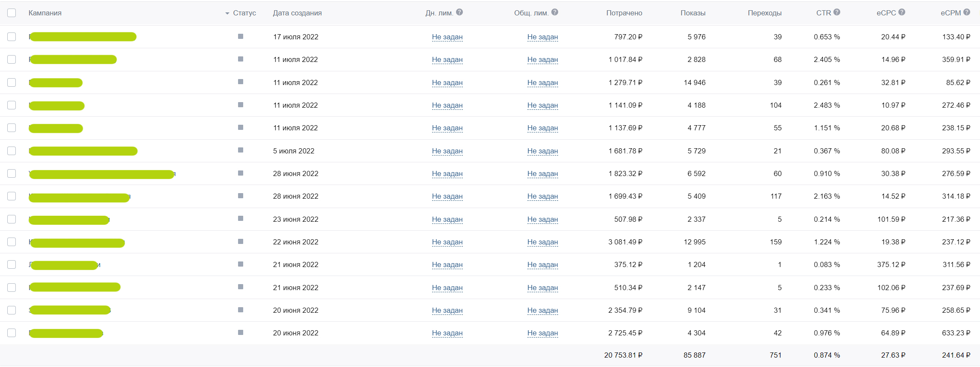Image resolution: width=980 pixels, height=367 pixels.
Task: Open the Статус filter dropdown arrow
Action: point(227,13)
